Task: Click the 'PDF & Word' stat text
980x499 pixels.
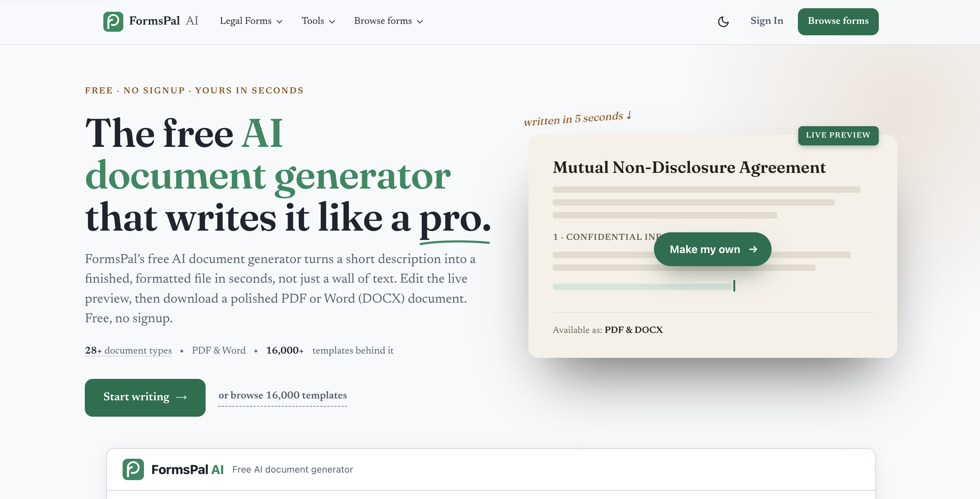Action: [219, 351]
